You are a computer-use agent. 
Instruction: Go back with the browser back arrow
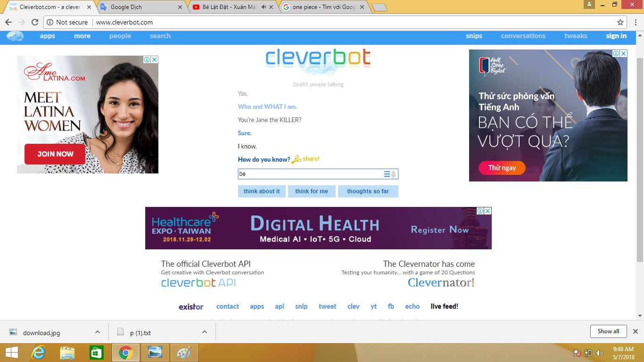tap(8, 22)
